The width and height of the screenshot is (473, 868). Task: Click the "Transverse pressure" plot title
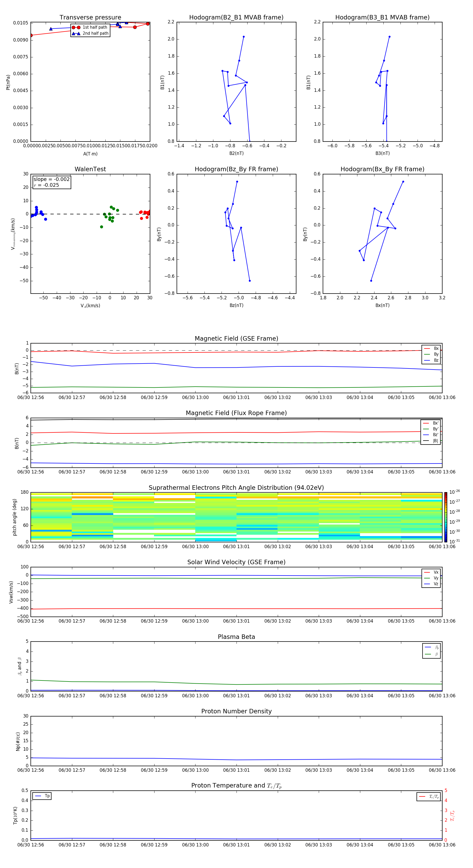90,18
